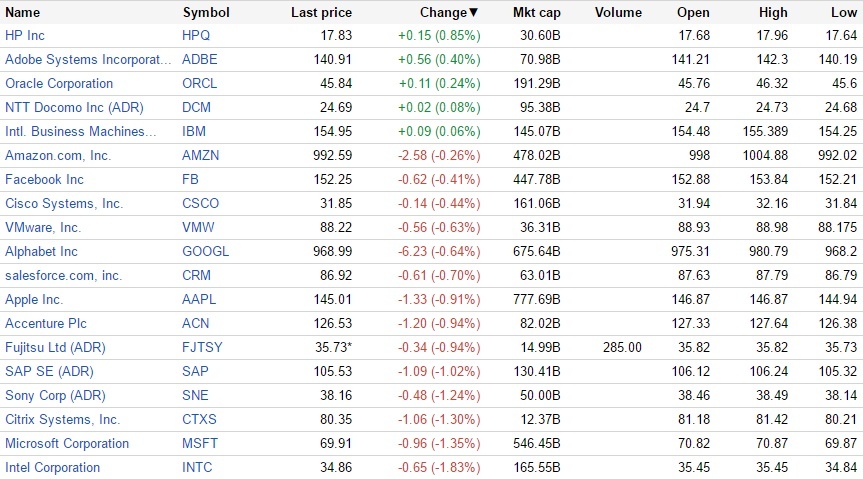Click the GOOGL ticker symbol
The image size is (863, 479).
tap(205, 251)
